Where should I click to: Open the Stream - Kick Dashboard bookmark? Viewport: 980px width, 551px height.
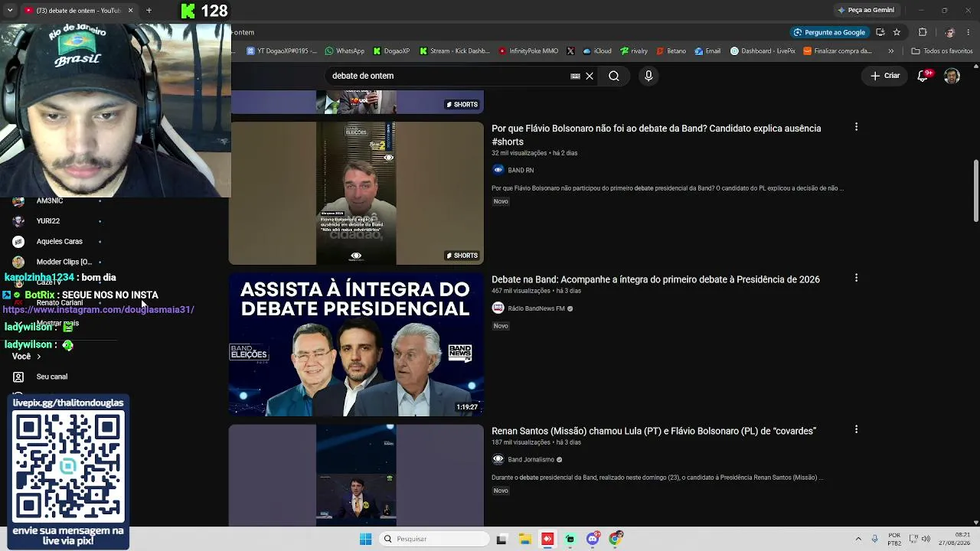454,51
